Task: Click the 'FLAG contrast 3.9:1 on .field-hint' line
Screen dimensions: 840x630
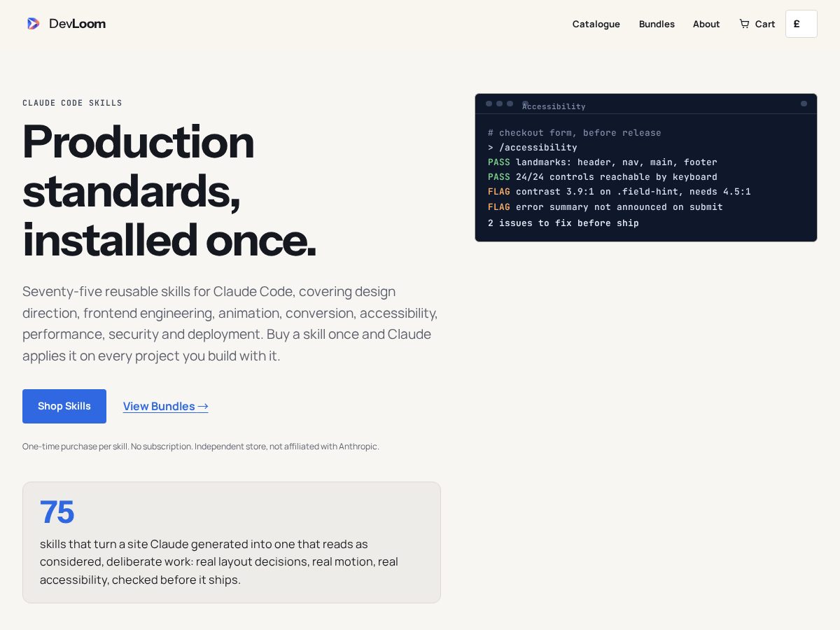Action: (x=619, y=192)
